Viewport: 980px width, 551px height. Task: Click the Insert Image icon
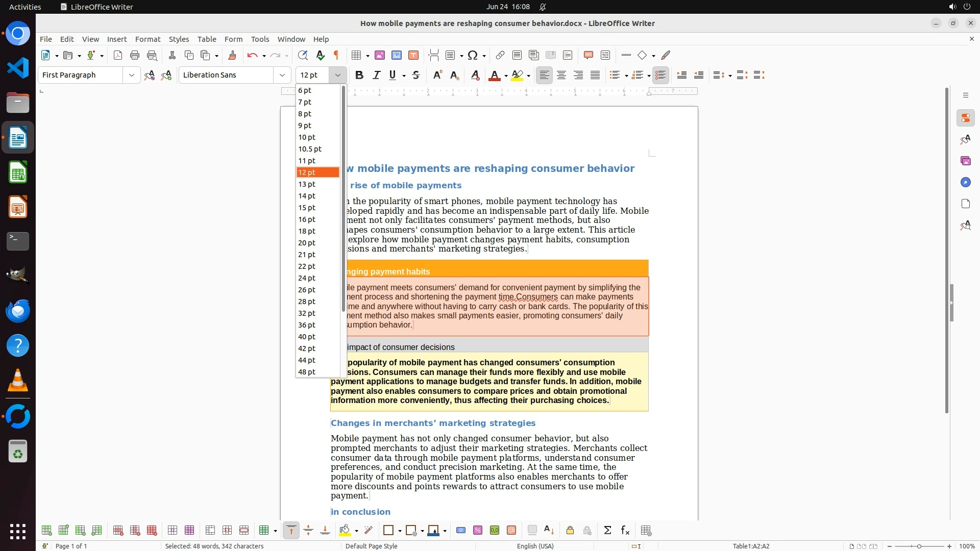coord(380,55)
